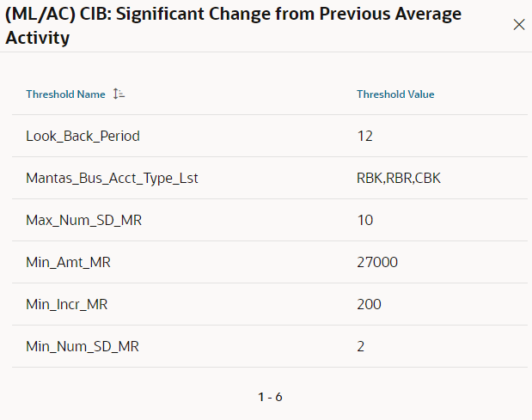Click the word Activity in the title
The image size is (532, 420).
click(38, 38)
